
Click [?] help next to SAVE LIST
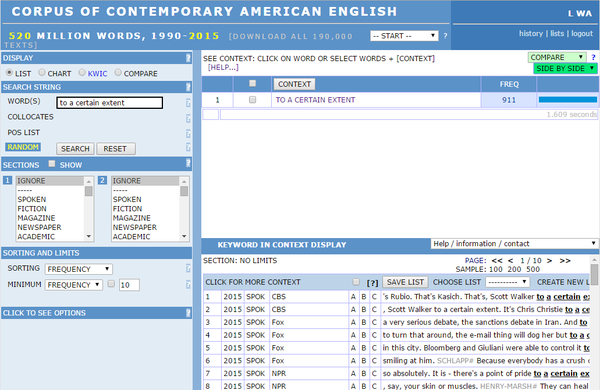point(372,283)
